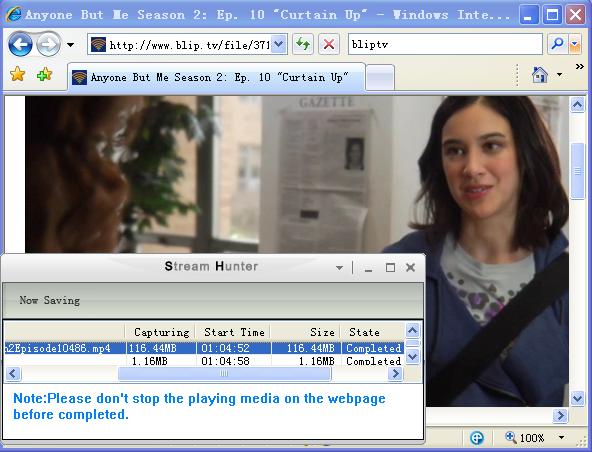Click the Now Saving label
592x452 pixels.
coord(49,300)
